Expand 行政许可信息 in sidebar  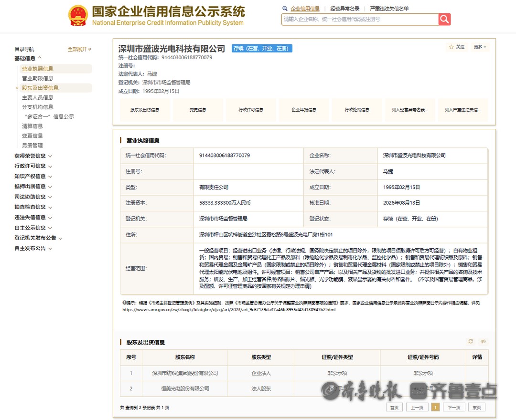point(33,166)
